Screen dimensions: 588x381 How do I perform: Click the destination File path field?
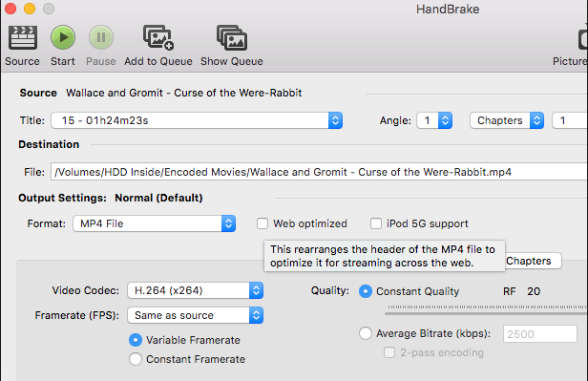pos(319,172)
